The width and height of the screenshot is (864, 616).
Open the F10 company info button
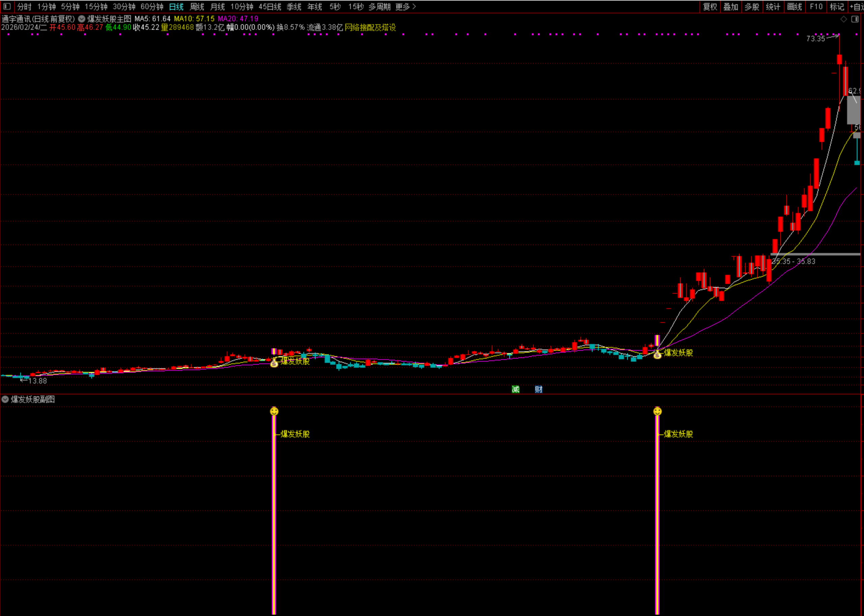coord(816,6)
